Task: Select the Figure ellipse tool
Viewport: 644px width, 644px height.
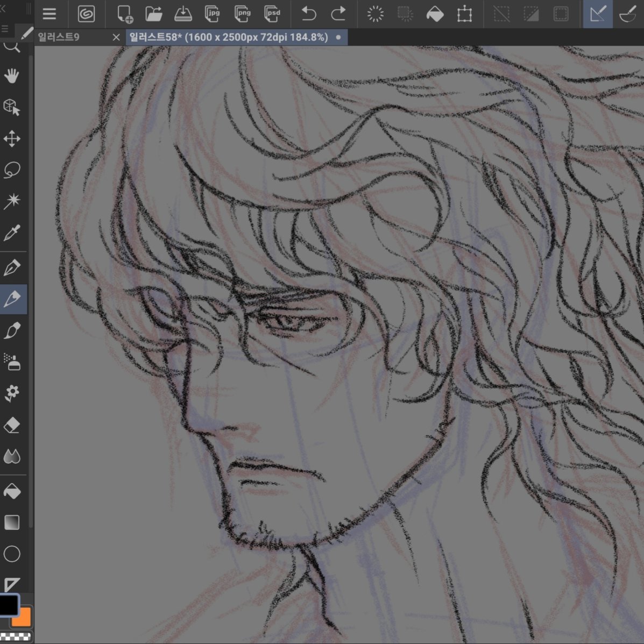Action: point(12,554)
